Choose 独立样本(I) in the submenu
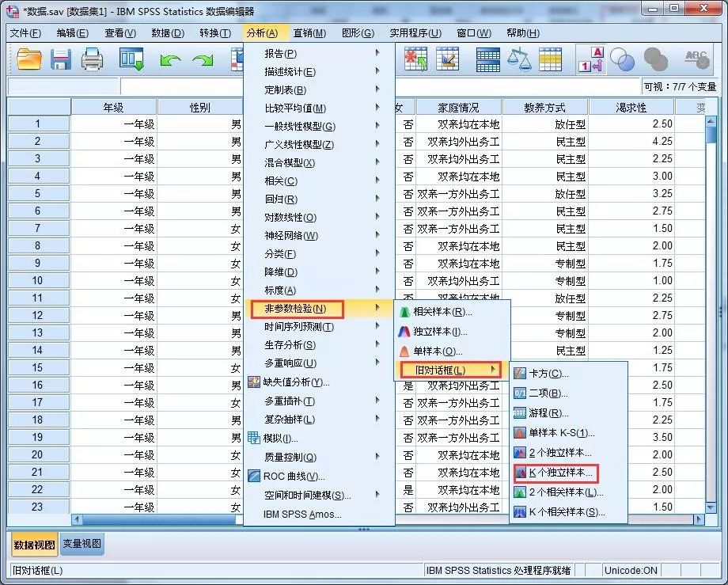This screenshot has width=728, height=585. 440,332
